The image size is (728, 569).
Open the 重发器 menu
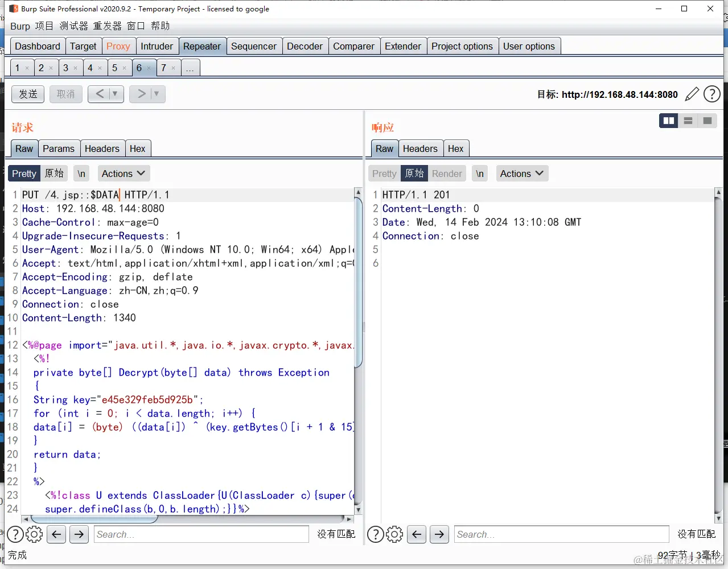(x=107, y=26)
